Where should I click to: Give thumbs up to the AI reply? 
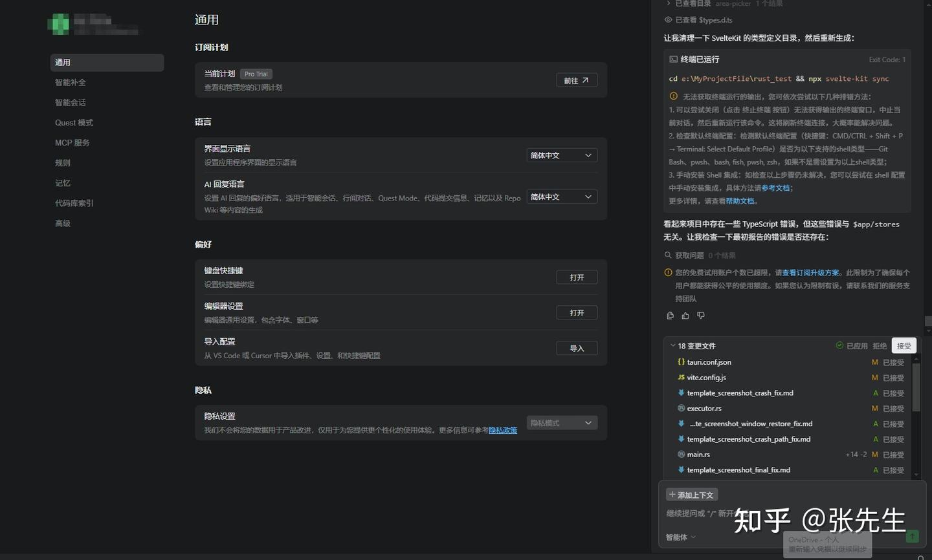click(x=685, y=315)
